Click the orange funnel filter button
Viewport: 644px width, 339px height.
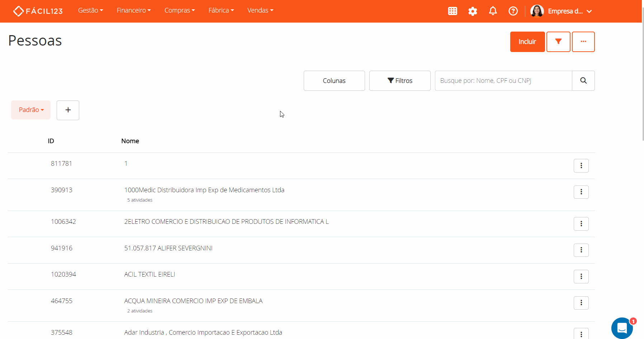pyautogui.click(x=558, y=42)
